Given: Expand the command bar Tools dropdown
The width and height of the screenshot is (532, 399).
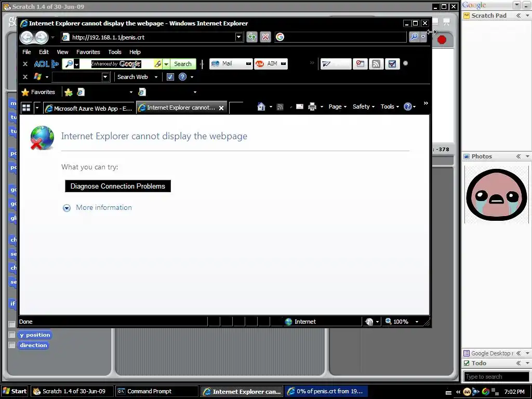Looking at the screenshot, I should 390,107.
